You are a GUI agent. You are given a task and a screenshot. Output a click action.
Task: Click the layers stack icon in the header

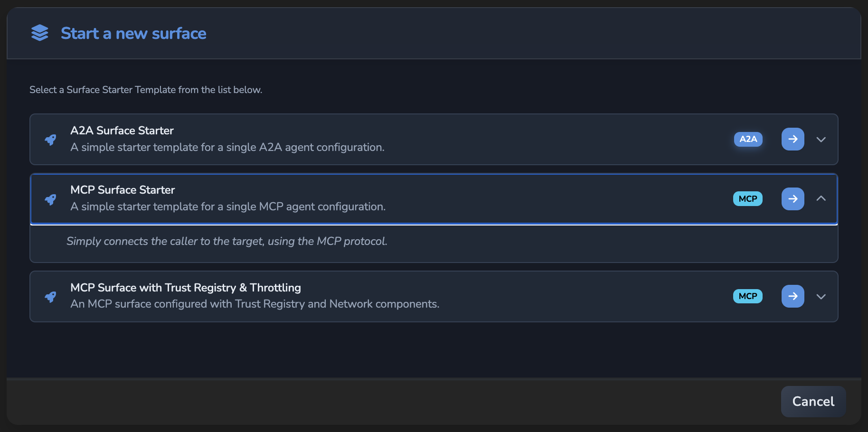point(40,33)
